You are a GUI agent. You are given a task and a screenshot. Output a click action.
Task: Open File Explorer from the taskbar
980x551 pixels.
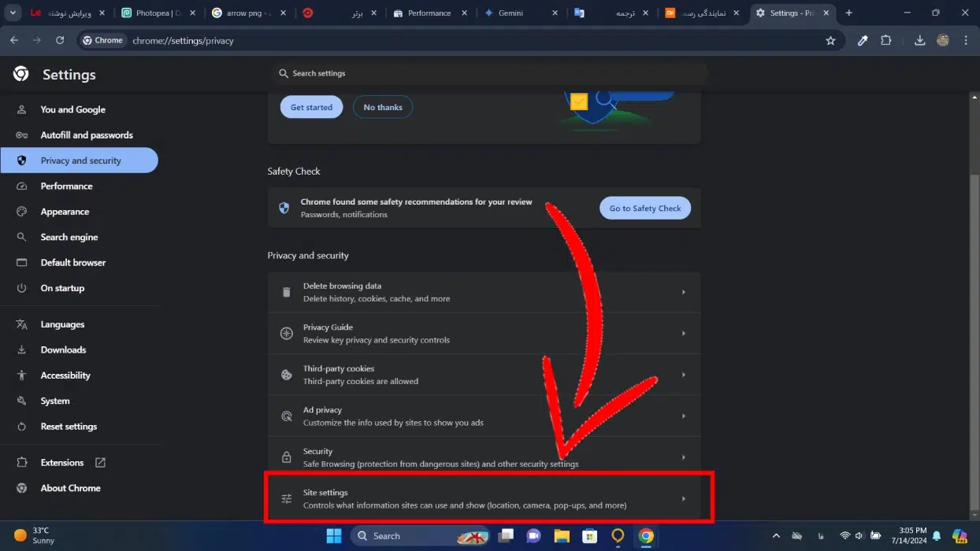561,536
